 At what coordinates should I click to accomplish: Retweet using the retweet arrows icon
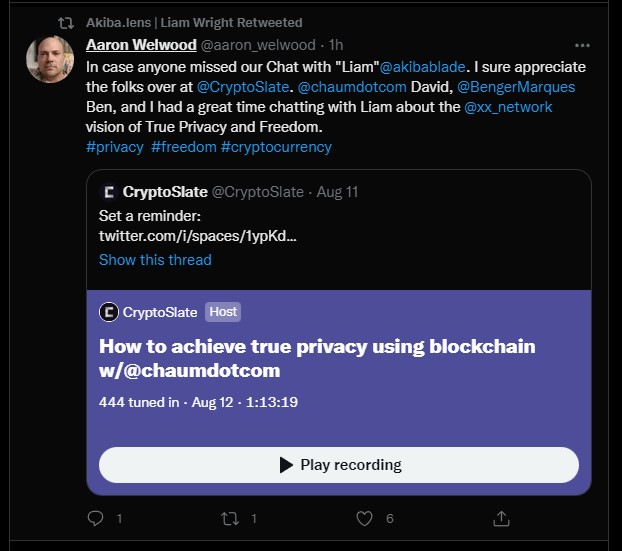click(x=230, y=518)
